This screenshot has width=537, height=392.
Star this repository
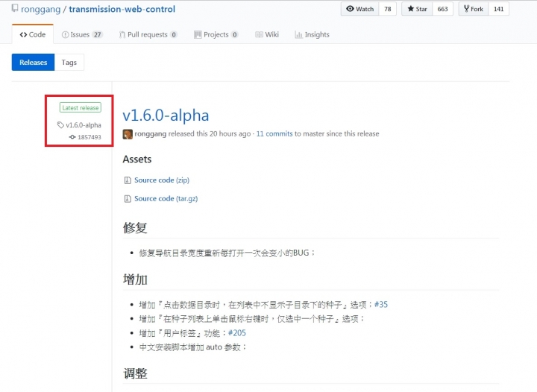pos(417,9)
